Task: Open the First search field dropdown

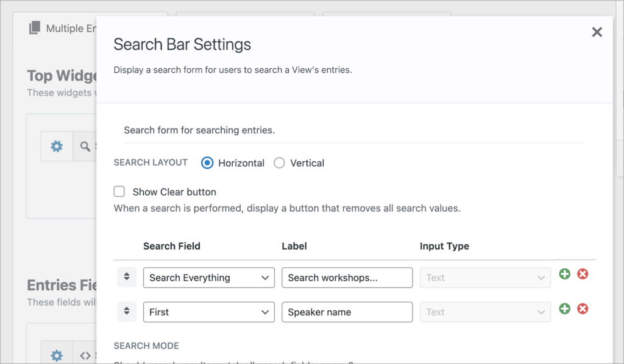Action: [208, 312]
